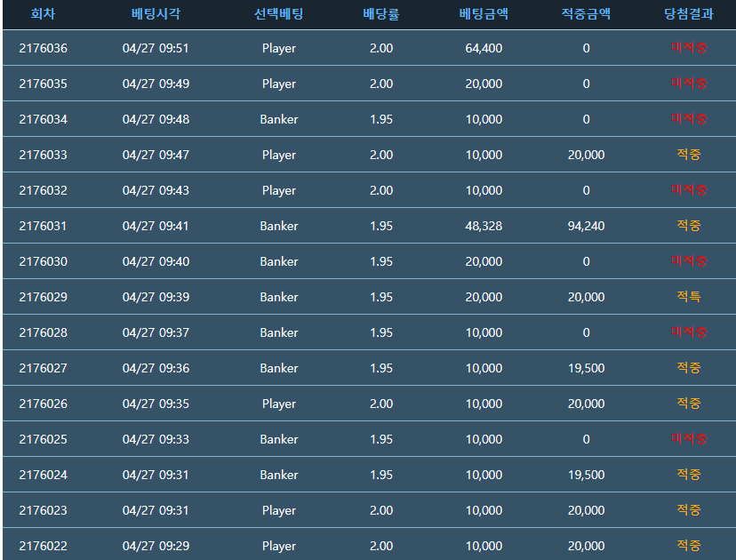Select round number 2176031
Image resolution: width=736 pixels, height=560 pixels.
click(43, 226)
